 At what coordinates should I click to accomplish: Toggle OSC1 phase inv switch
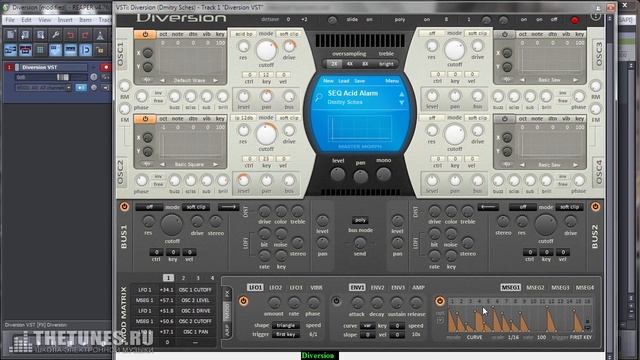[x=158, y=93]
